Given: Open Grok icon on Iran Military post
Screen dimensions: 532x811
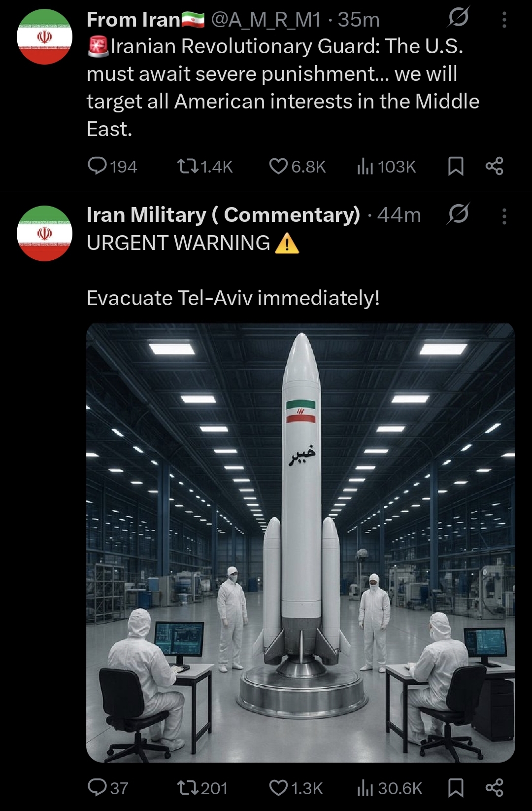Looking at the screenshot, I should (x=458, y=214).
